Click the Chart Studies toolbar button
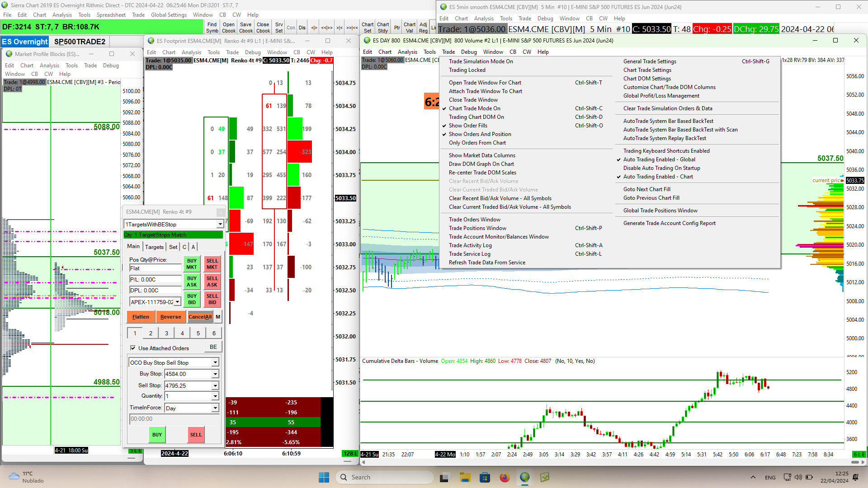The width and height of the screenshot is (868, 488). (383, 28)
